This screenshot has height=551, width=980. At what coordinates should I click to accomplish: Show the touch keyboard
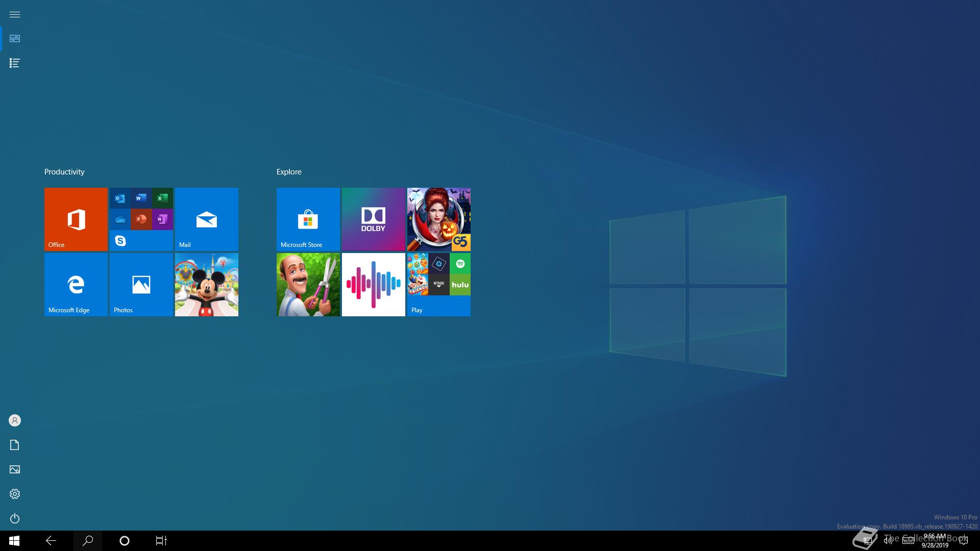point(908,541)
